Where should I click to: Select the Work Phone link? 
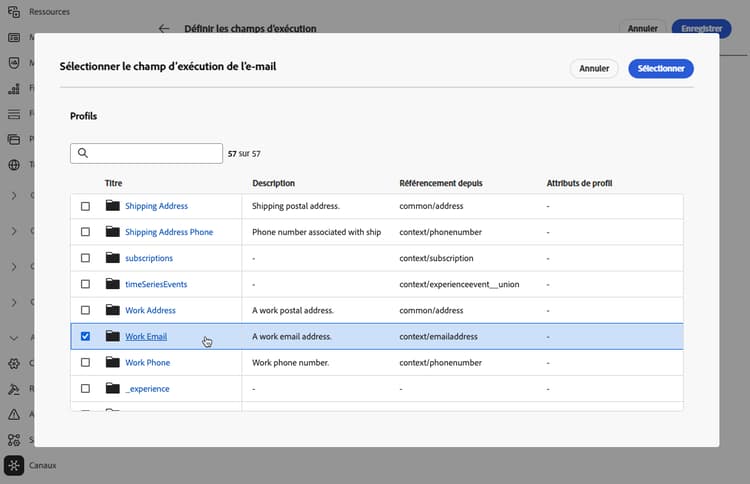[147, 362]
